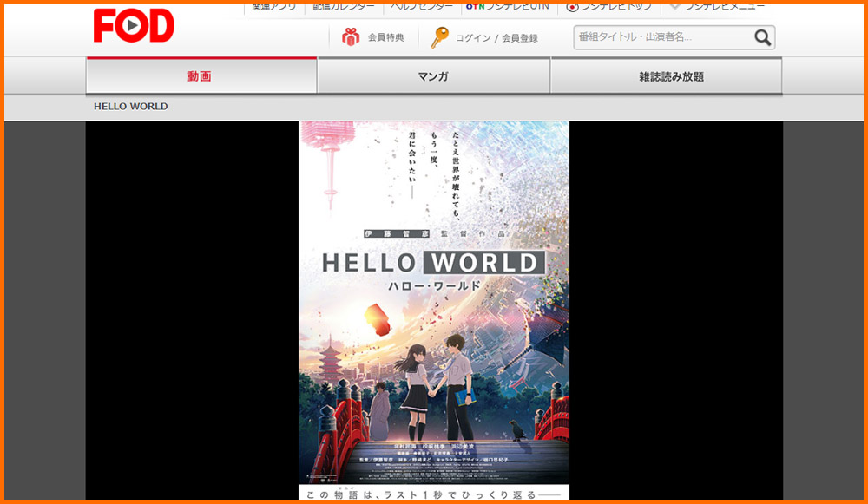Viewport: 868px width, 504px height.
Task: Open the 関連アプリ top link
Action: pyautogui.click(x=274, y=7)
